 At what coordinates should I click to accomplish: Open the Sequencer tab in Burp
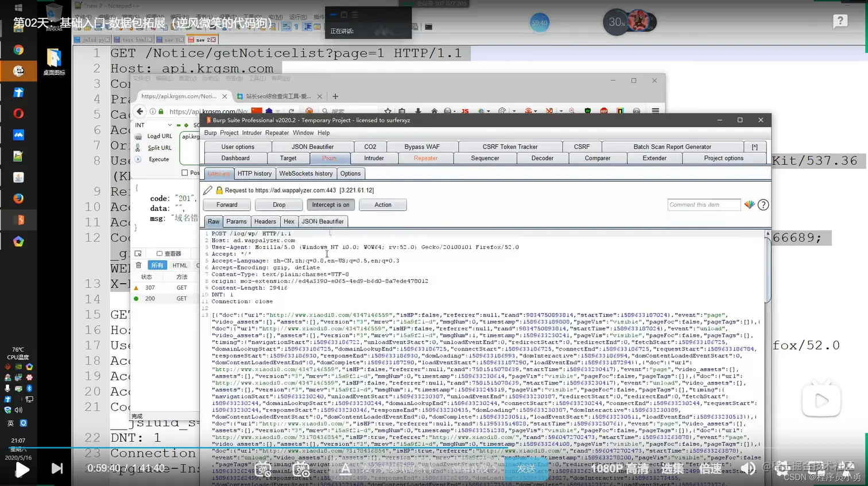pyautogui.click(x=485, y=159)
